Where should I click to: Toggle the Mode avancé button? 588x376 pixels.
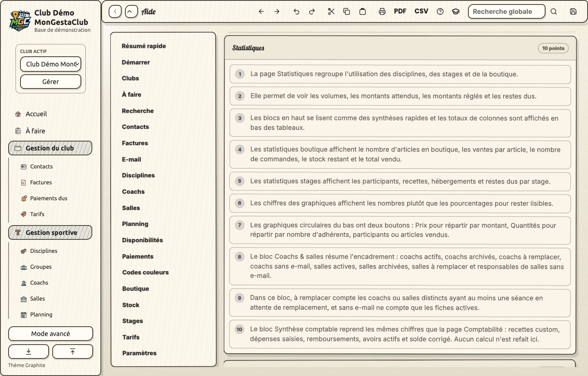[x=51, y=334]
